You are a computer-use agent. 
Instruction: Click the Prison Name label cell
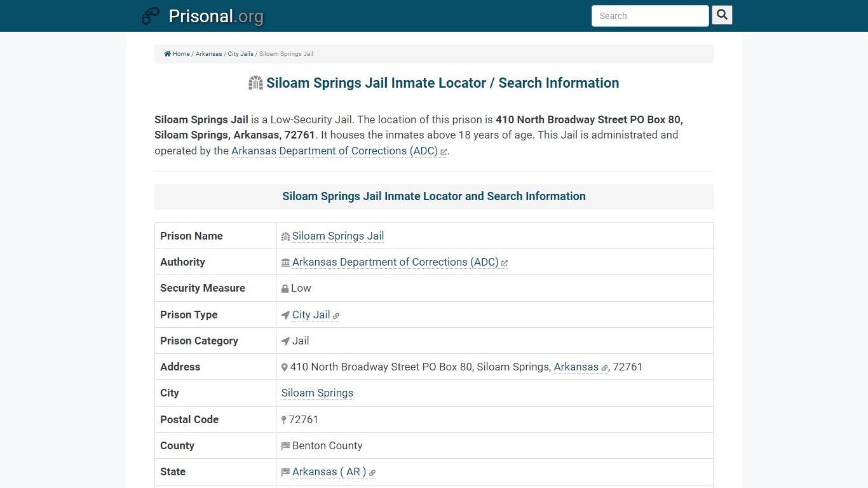(x=215, y=236)
